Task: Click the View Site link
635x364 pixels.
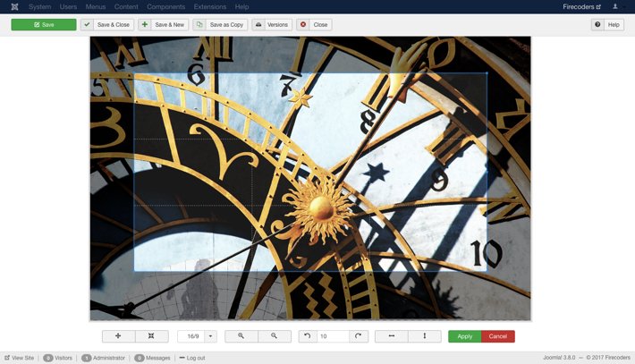Action: (x=20, y=358)
